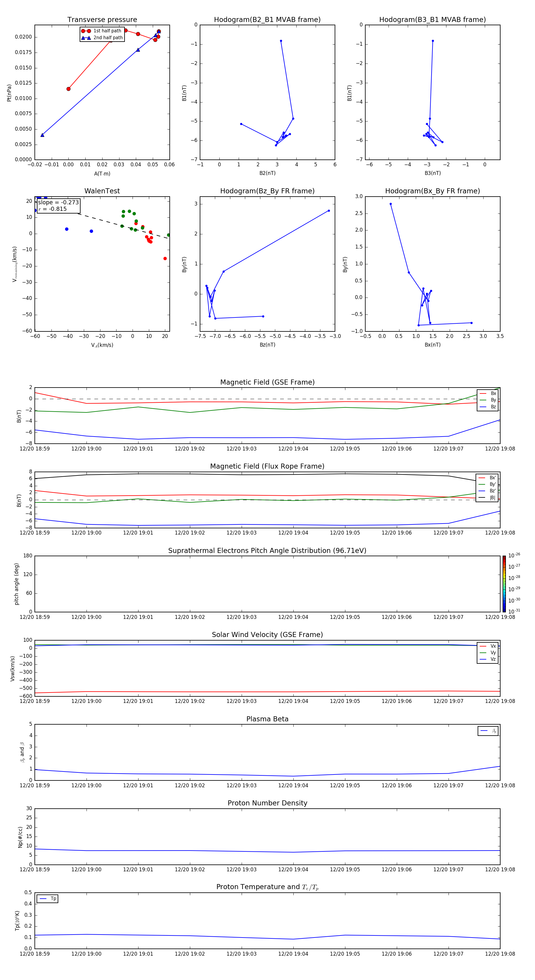Click the "Proton Number Density" title
This screenshot has height=980, width=535.
coord(267,803)
